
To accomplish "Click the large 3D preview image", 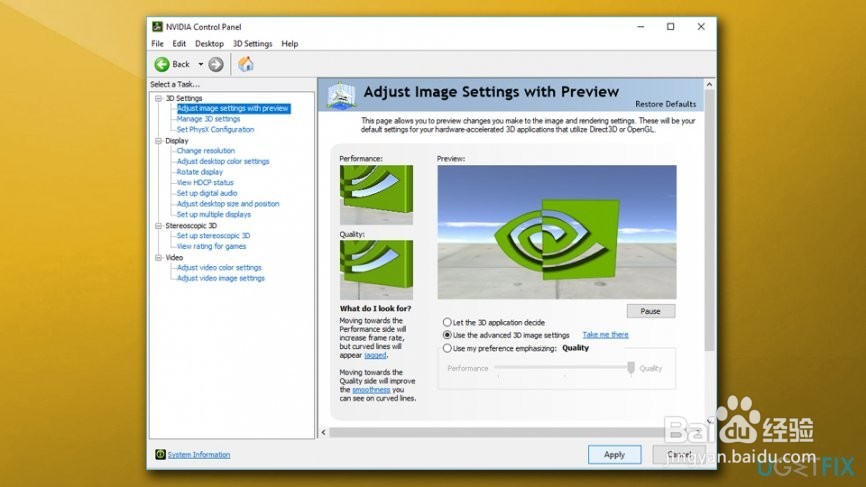I will 557,232.
